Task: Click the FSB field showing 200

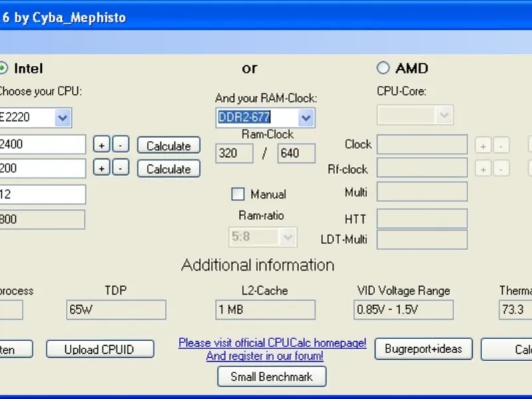Action: pos(43,168)
